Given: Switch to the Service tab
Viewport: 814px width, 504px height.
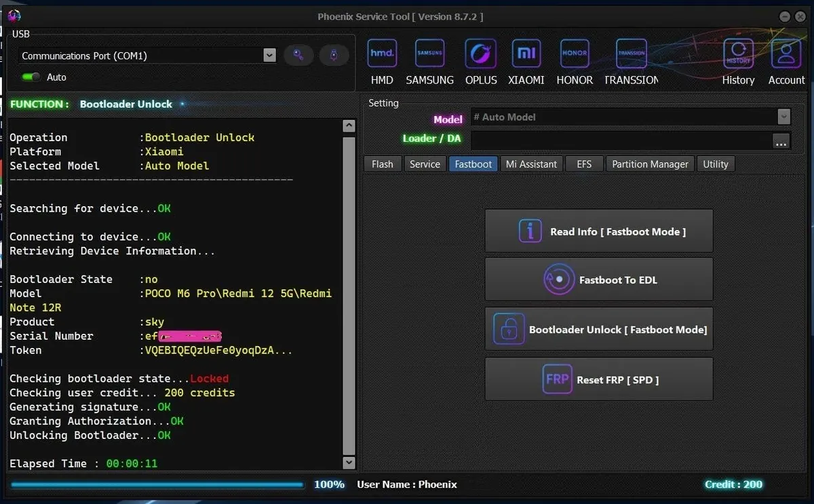Looking at the screenshot, I should pos(425,164).
